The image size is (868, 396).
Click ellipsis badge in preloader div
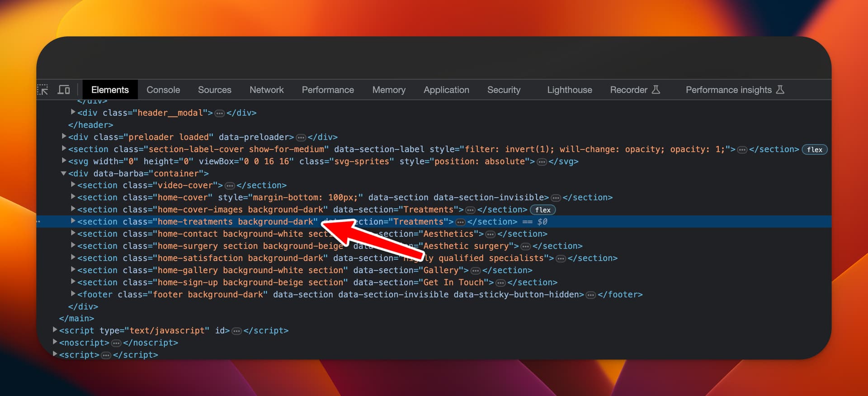coord(301,138)
